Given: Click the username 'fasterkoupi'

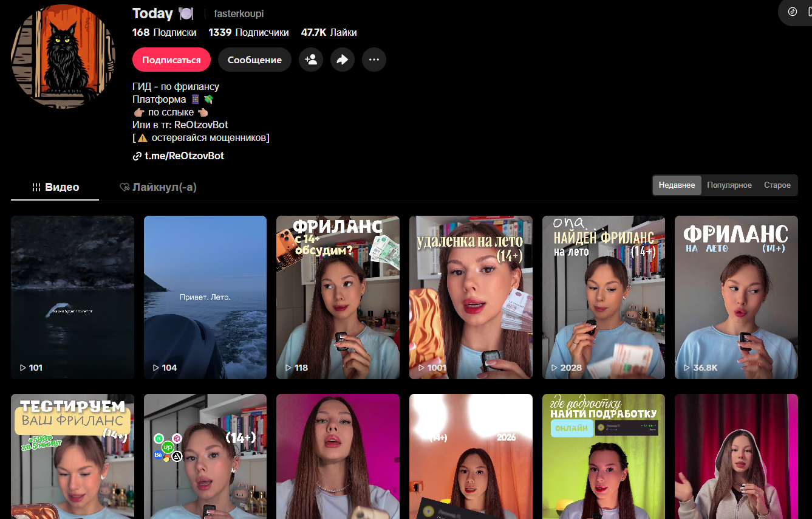Looking at the screenshot, I should pos(239,13).
